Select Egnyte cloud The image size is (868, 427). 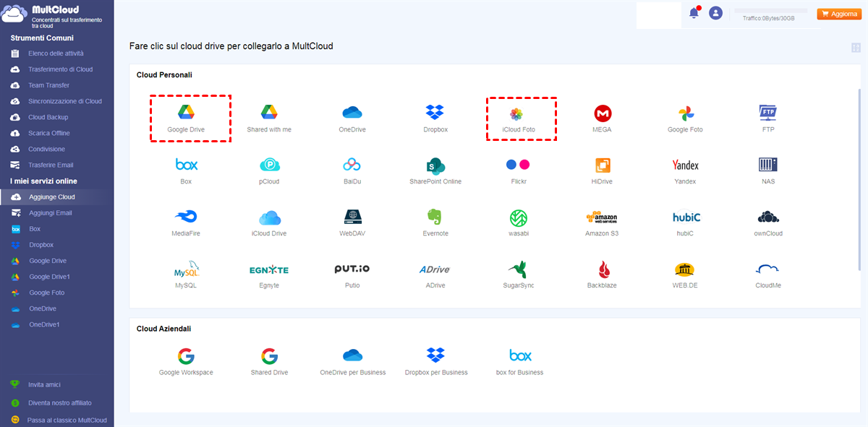(x=269, y=275)
